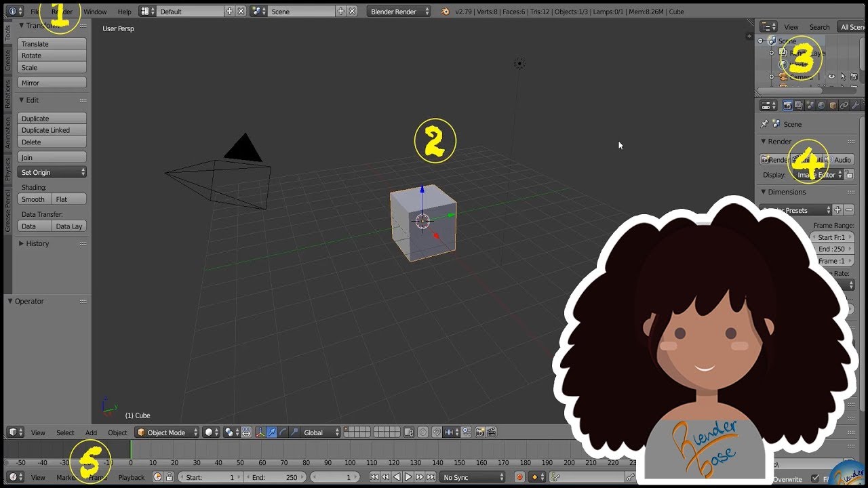Open the Info editor type selector icon
Image resolution: width=868 pixels, height=488 pixels.
(14, 12)
